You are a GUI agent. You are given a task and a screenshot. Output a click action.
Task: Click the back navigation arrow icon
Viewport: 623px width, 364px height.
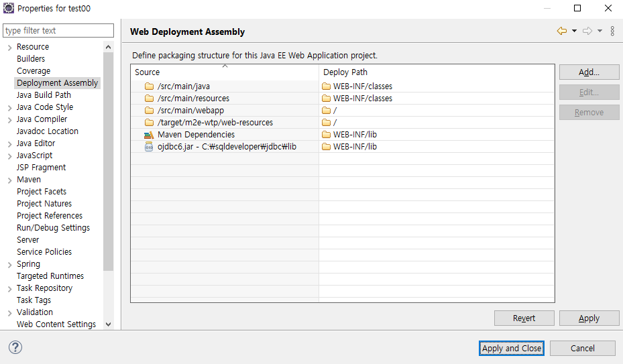(x=562, y=31)
